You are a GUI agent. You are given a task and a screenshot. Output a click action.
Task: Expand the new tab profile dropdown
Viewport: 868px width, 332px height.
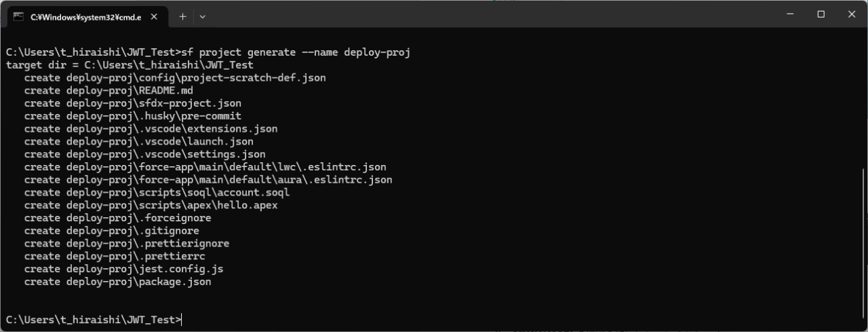coord(202,16)
